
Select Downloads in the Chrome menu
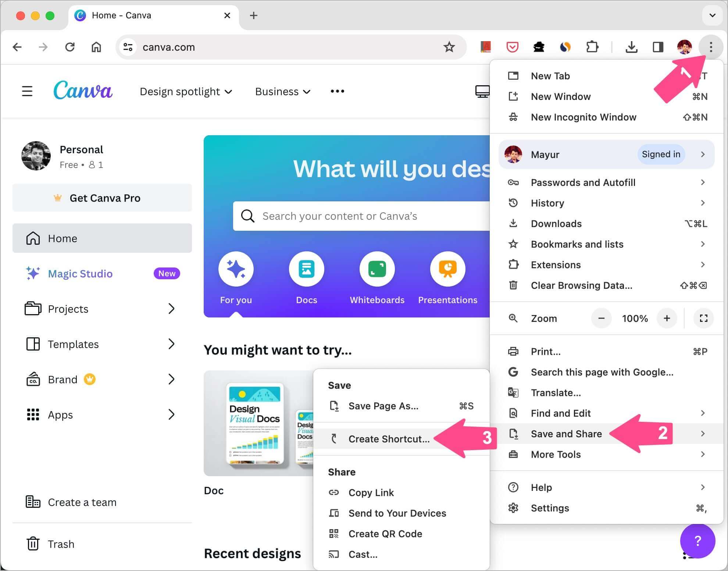point(607,223)
